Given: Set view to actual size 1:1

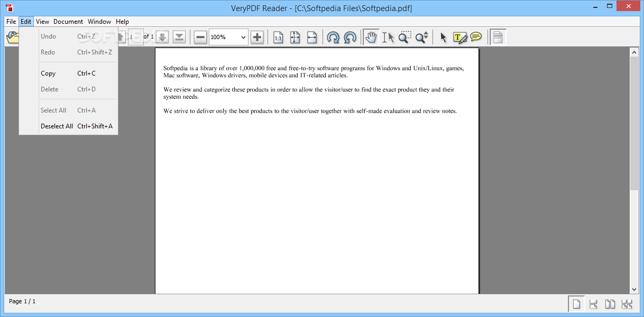Looking at the screenshot, I should 278,37.
